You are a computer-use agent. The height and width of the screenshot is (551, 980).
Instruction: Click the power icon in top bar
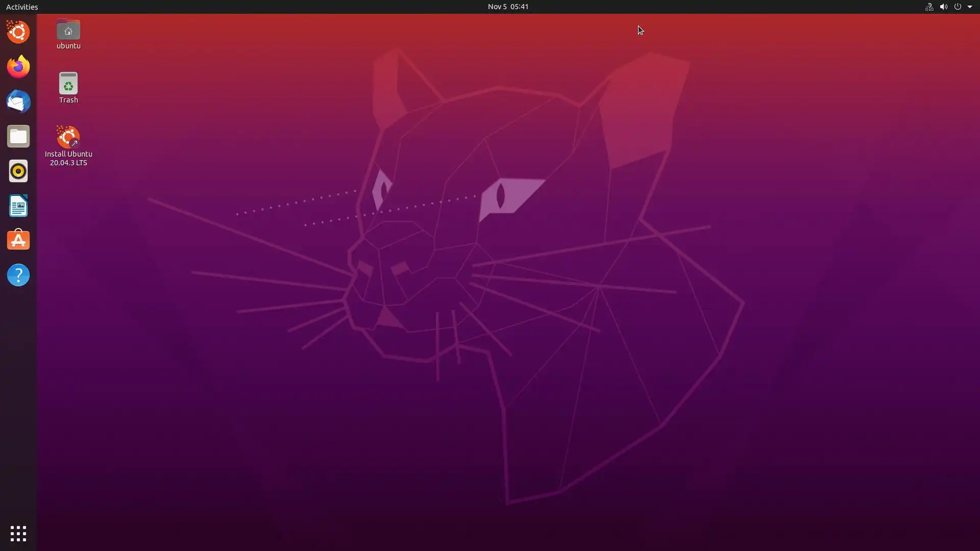[958, 7]
